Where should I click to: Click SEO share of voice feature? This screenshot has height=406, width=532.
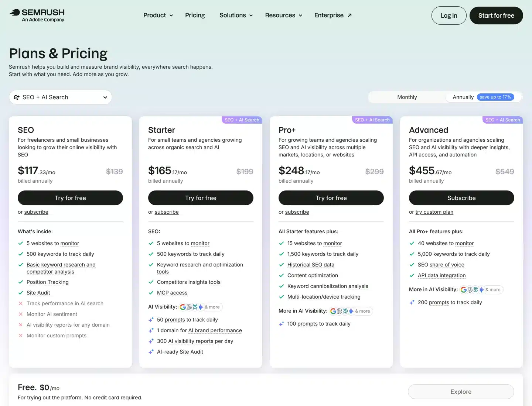point(441,265)
